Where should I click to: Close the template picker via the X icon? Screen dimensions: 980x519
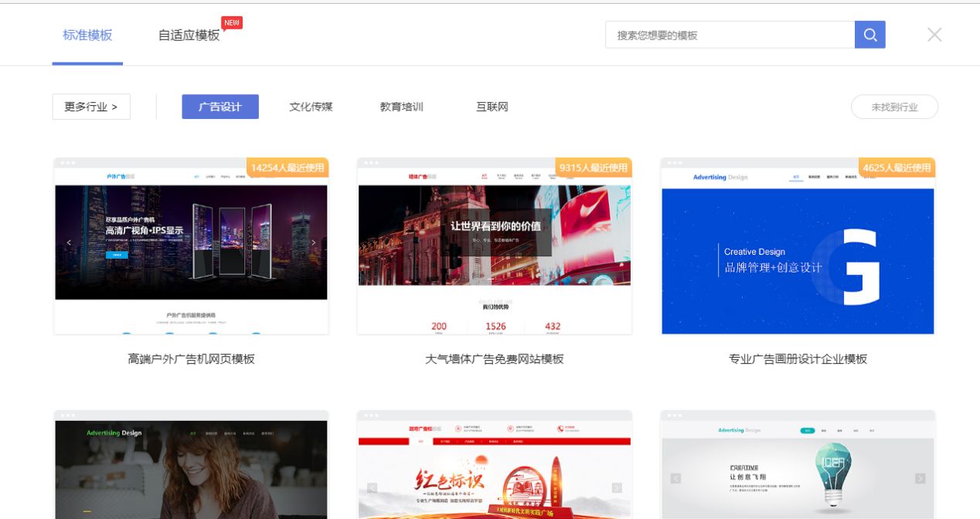pyautogui.click(x=934, y=34)
